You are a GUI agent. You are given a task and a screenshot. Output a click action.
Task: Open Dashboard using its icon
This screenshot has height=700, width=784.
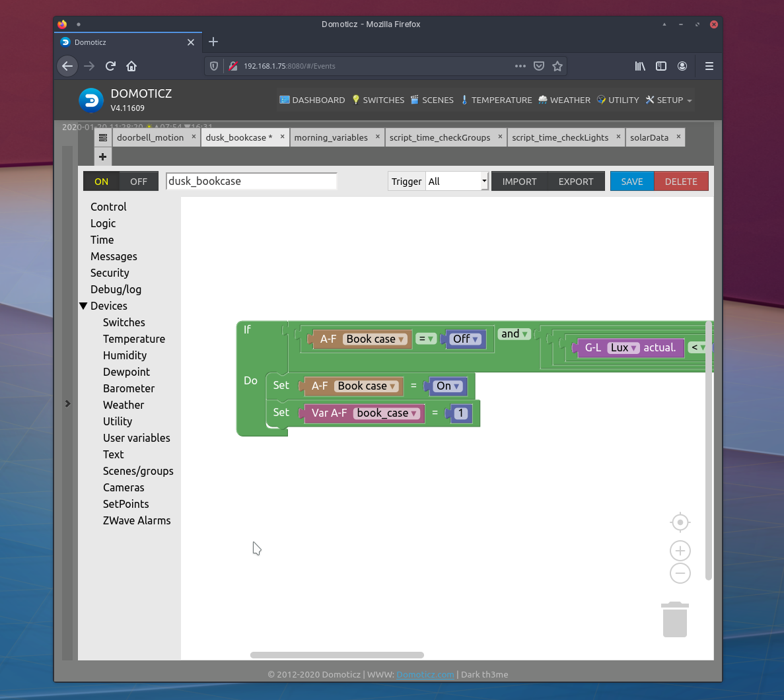pyautogui.click(x=285, y=100)
